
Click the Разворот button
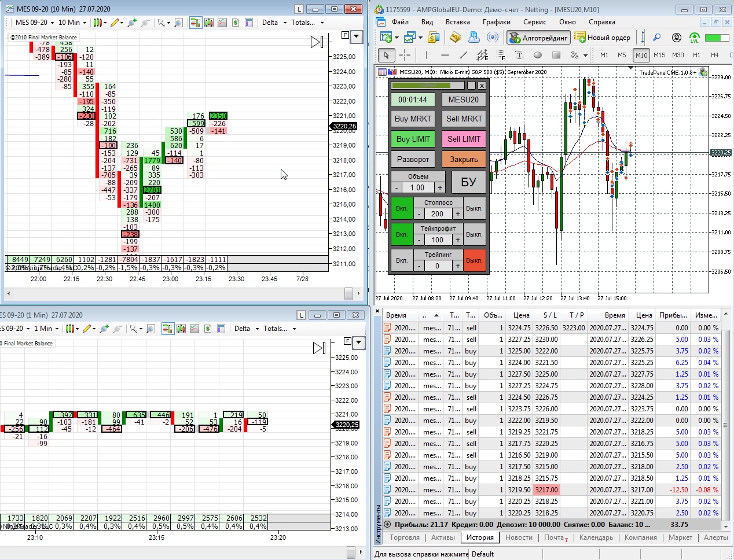pyautogui.click(x=413, y=159)
